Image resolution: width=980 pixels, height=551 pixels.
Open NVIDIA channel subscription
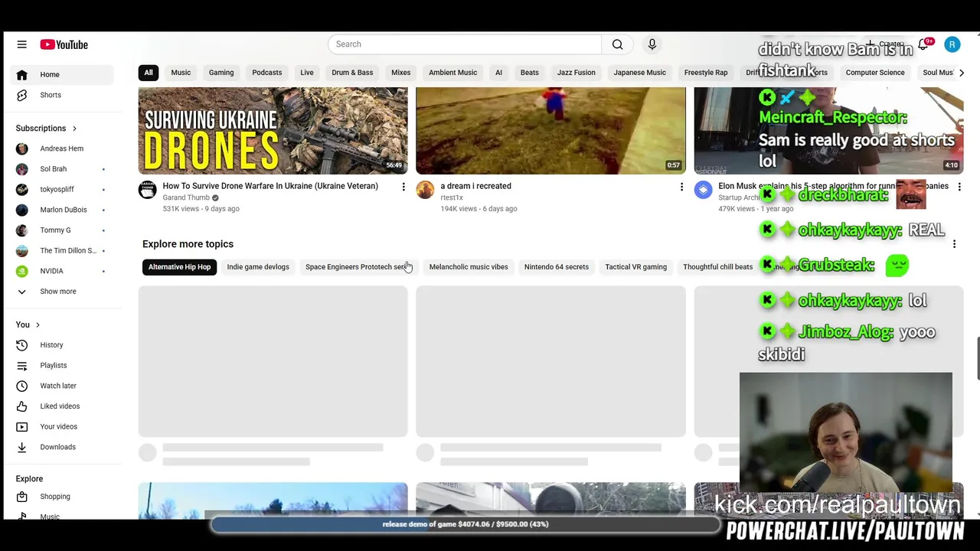pos(63,271)
